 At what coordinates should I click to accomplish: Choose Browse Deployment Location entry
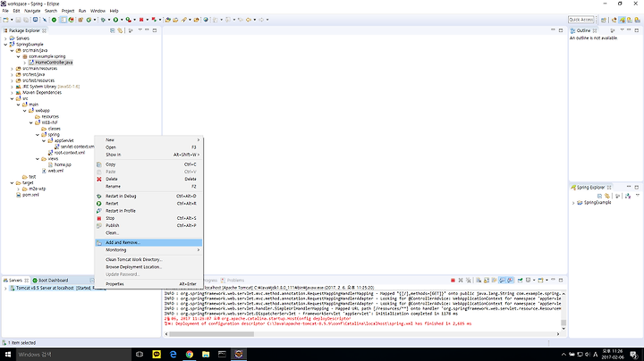[148, 266]
